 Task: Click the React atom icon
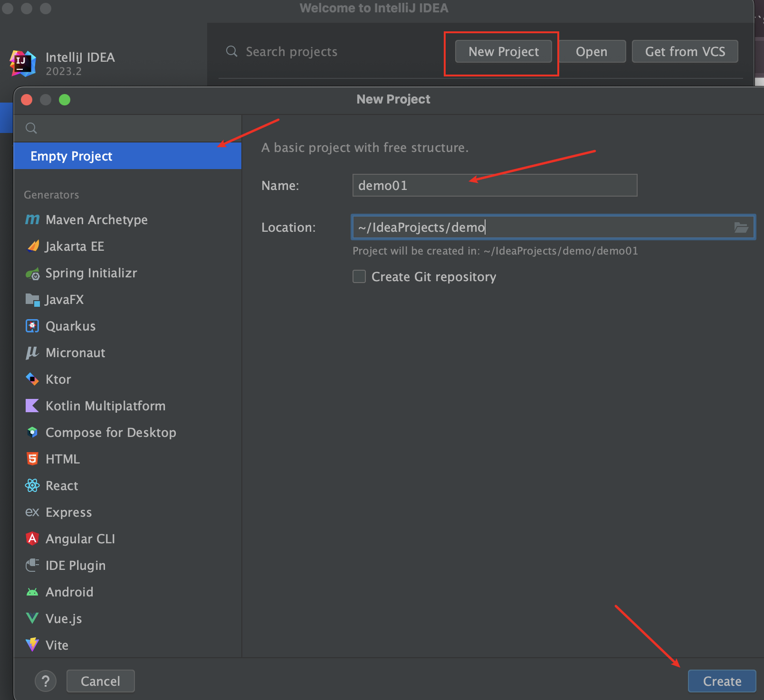(x=32, y=485)
